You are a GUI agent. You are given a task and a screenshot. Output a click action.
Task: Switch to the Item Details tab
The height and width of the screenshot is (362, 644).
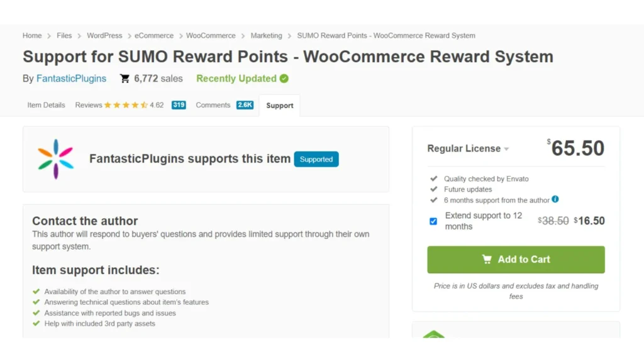click(x=45, y=105)
